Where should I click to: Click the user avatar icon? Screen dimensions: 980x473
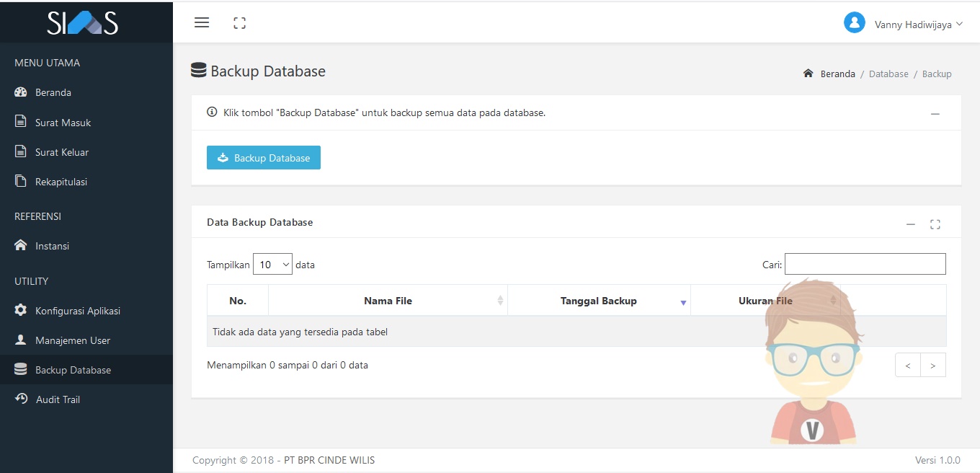tap(854, 23)
